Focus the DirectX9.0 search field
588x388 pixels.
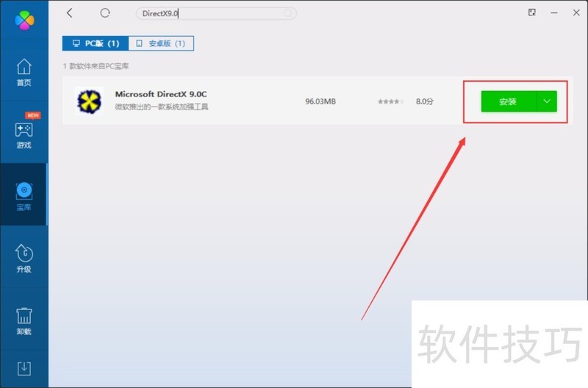(216, 13)
